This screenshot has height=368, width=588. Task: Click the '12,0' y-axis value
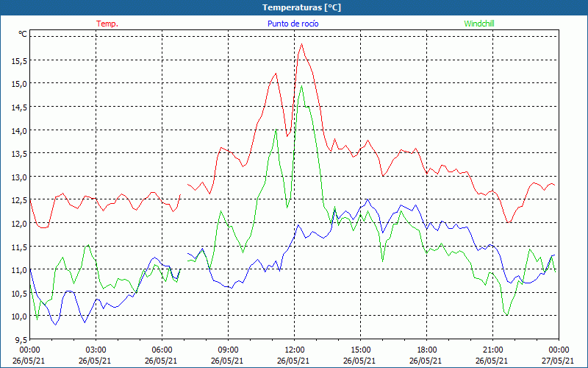tap(19, 224)
